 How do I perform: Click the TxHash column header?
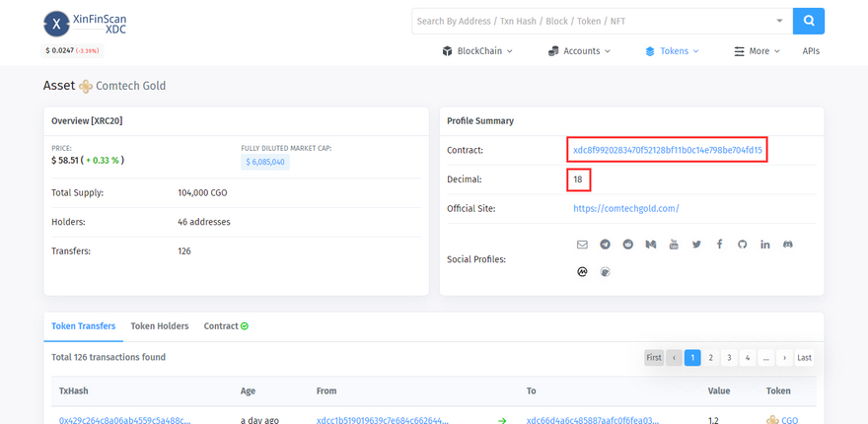[74, 390]
